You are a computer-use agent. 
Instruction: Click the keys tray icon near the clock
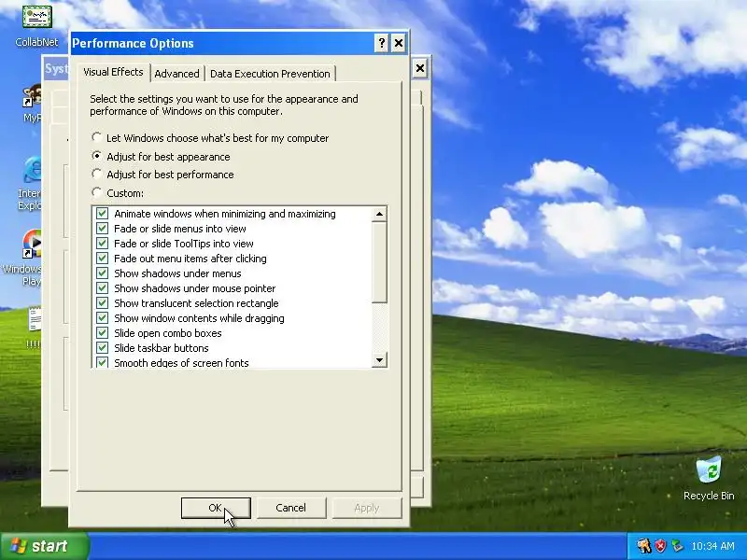tap(644, 546)
